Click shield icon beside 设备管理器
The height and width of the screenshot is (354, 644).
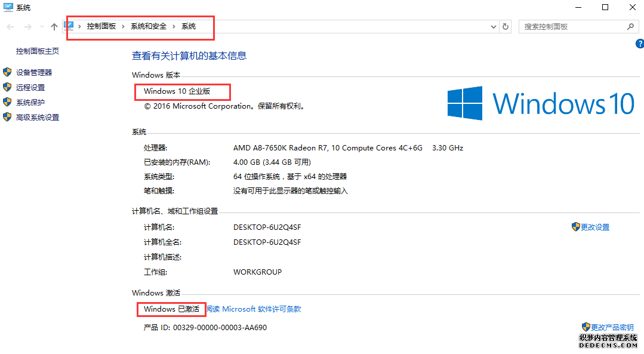pos(7,72)
